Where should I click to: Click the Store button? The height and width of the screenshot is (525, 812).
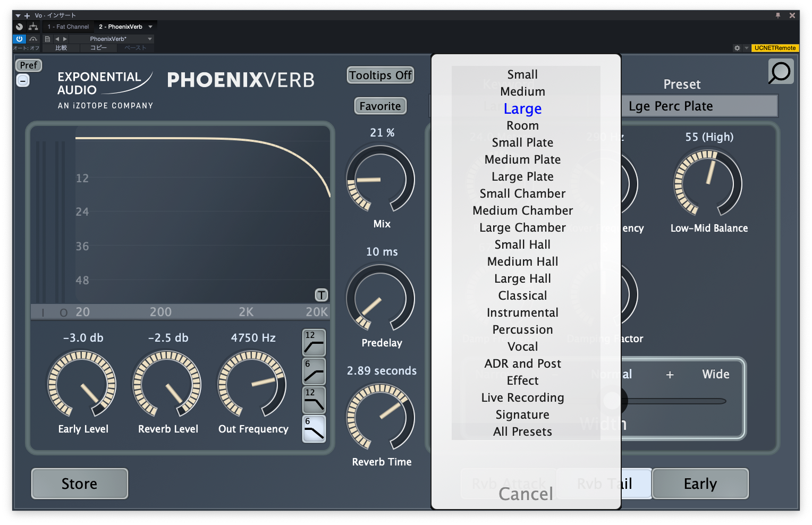(80, 484)
